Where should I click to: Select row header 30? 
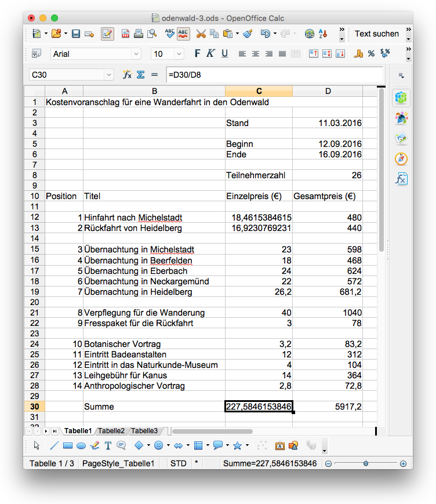34,407
